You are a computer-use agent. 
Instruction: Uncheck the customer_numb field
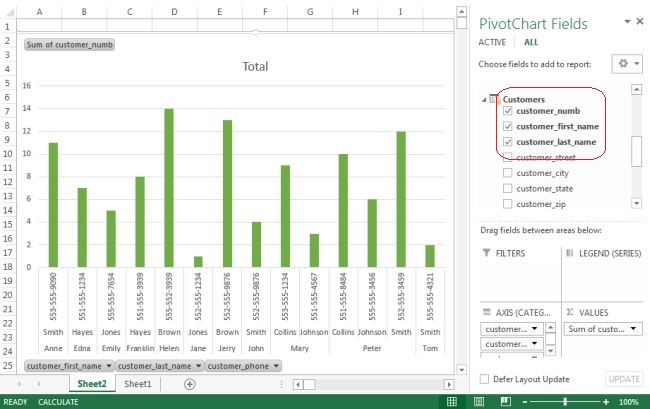507,111
